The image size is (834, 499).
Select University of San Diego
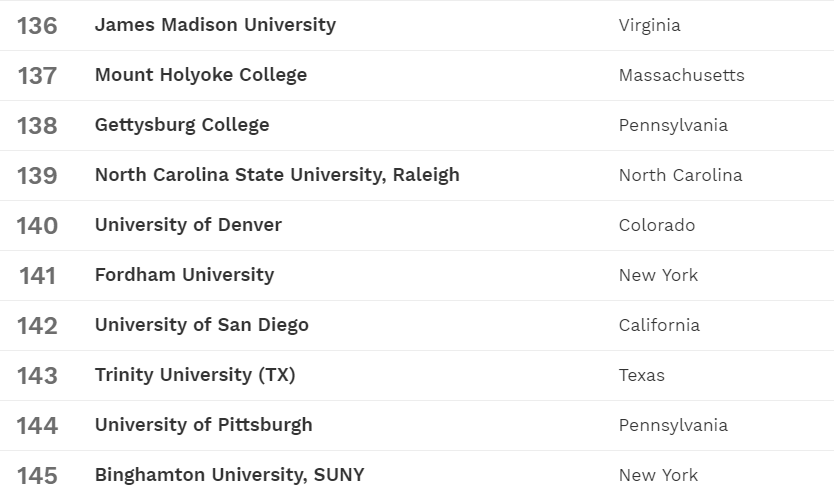(x=201, y=325)
